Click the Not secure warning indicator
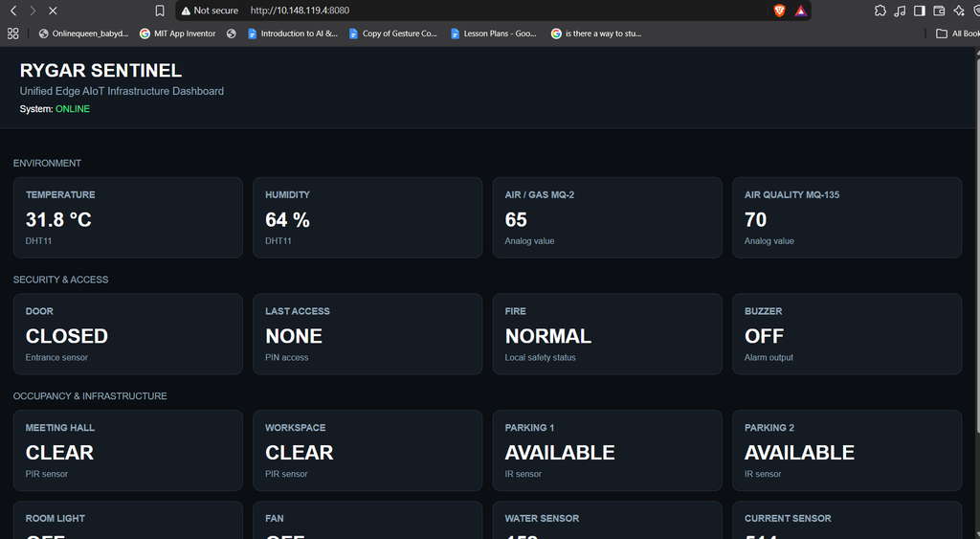 tap(210, 11)
